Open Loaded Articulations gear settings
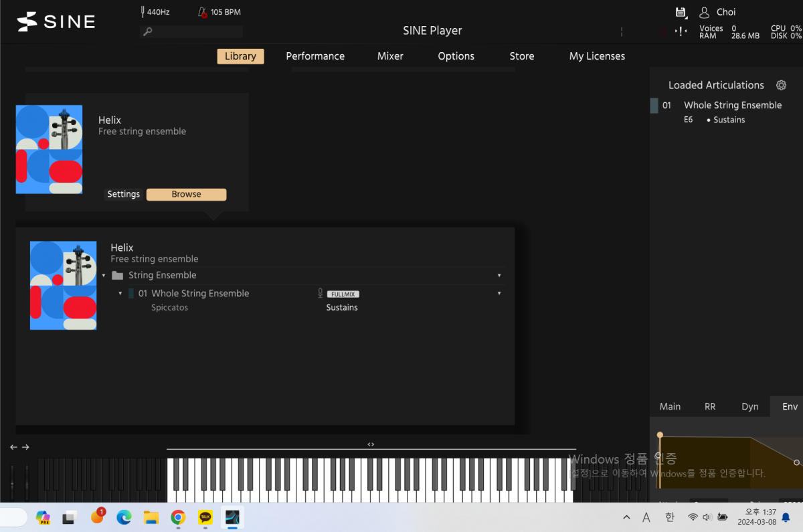This screenshot has height=532, width=803. tap(781, 85)
